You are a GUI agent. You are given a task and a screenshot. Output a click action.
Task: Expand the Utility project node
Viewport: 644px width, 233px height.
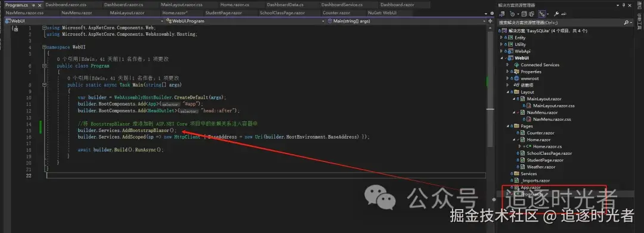coord(501,44)
